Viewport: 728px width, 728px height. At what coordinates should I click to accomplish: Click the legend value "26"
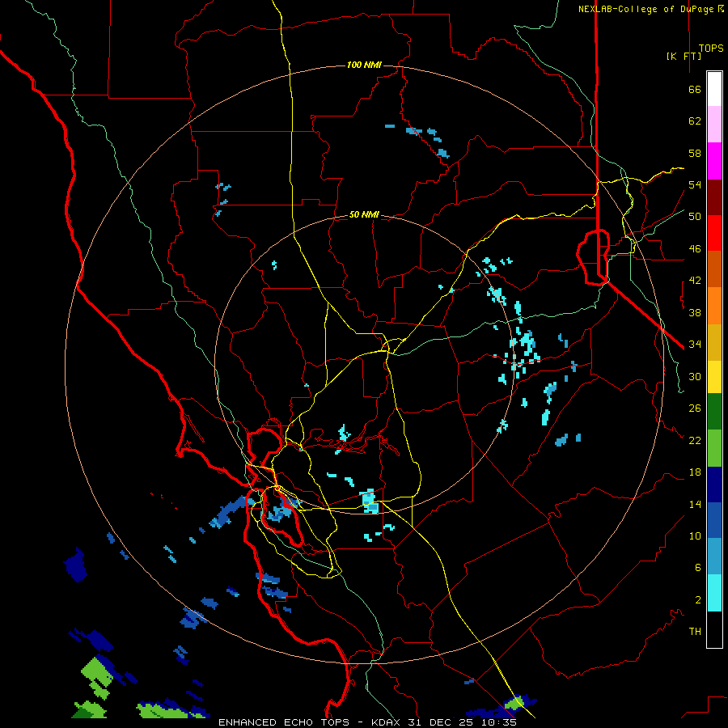[695, 408]
